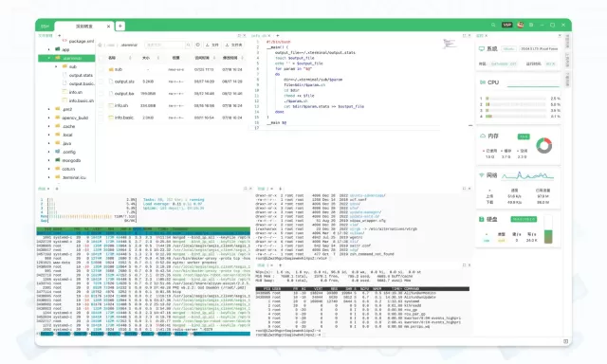The image size is (607, 364).
Task: Add a new session with plus button
Action: (x=120, y=26)
